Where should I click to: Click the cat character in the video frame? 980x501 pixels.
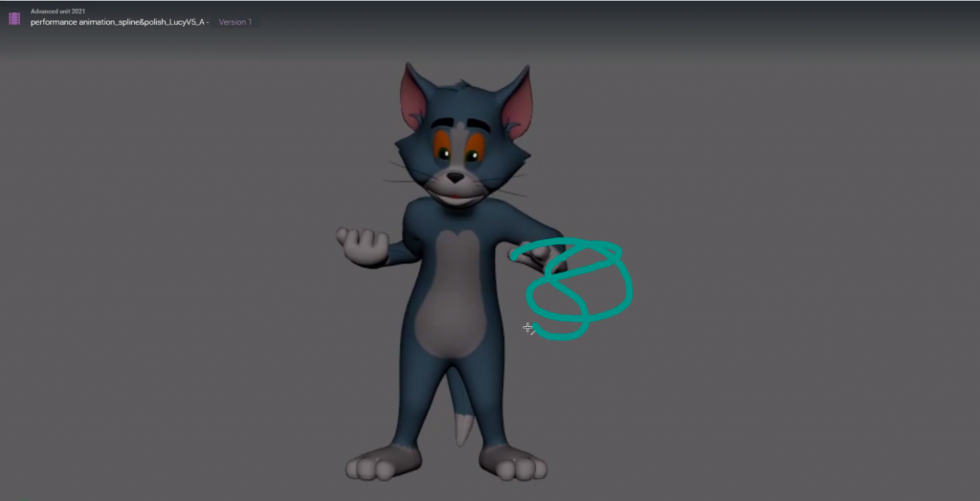(x=450, y=272)
